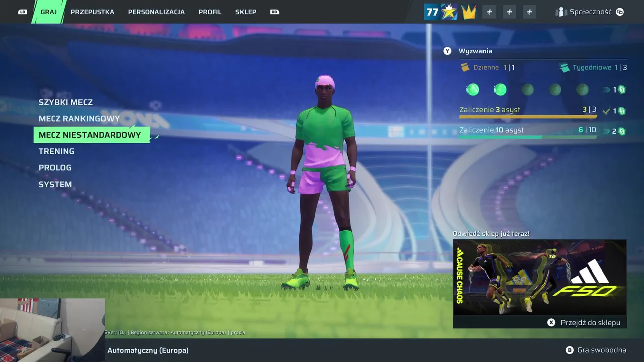Click the SVer 10.1 version line
The image size is (644, 362).
point(175,333)
